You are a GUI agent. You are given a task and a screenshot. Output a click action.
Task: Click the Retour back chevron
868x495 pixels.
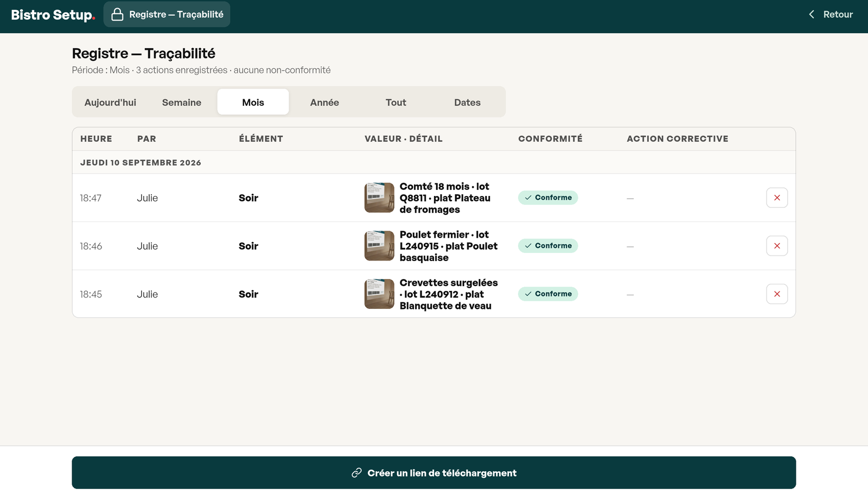812,14
